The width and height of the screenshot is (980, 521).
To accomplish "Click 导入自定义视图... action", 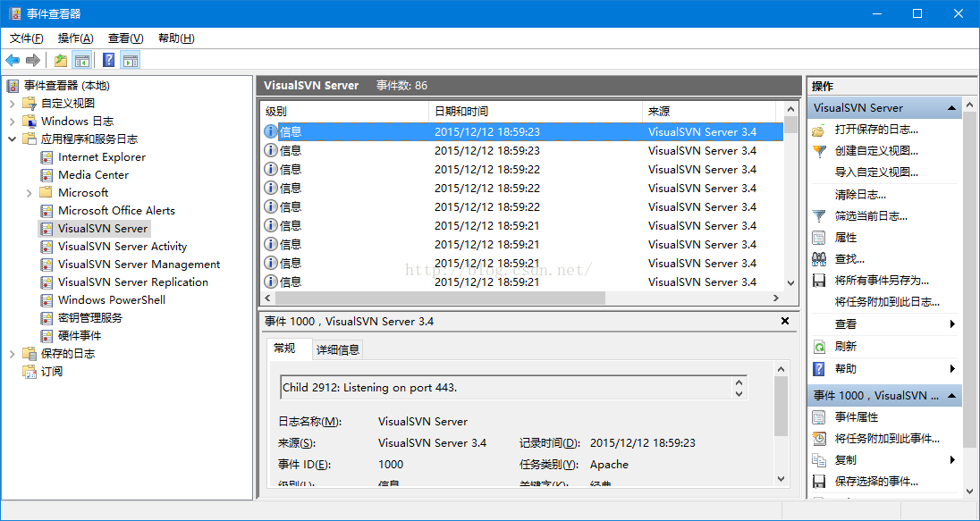I will click(x=876, y=172).
